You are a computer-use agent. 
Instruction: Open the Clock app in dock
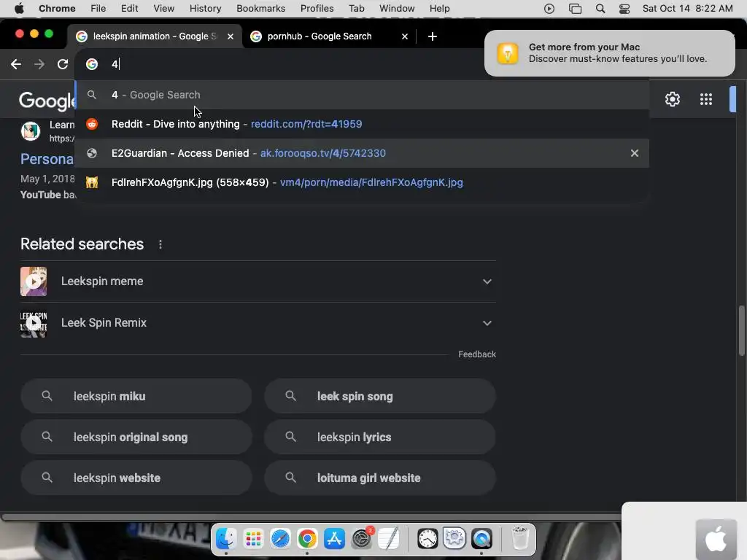pos(427,539)
